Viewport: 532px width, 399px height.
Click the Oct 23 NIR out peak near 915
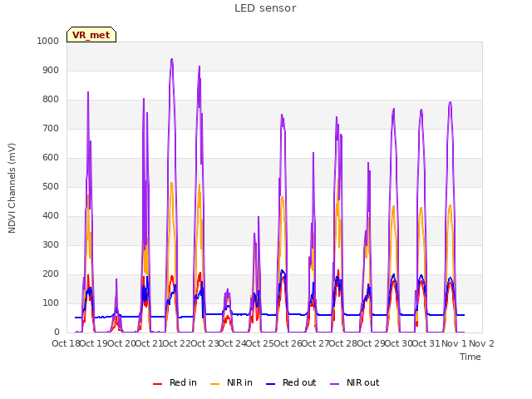pyautogui.click(x=199, y=66)
